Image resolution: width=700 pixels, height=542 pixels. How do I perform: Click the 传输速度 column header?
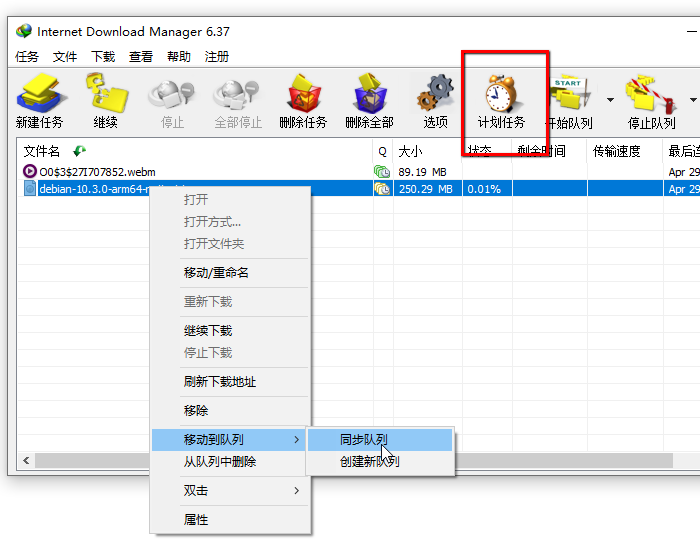tap(625, 151)
